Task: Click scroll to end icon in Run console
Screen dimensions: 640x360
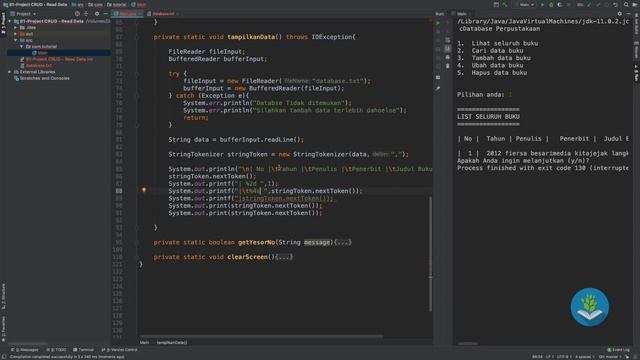Action: 448,49
